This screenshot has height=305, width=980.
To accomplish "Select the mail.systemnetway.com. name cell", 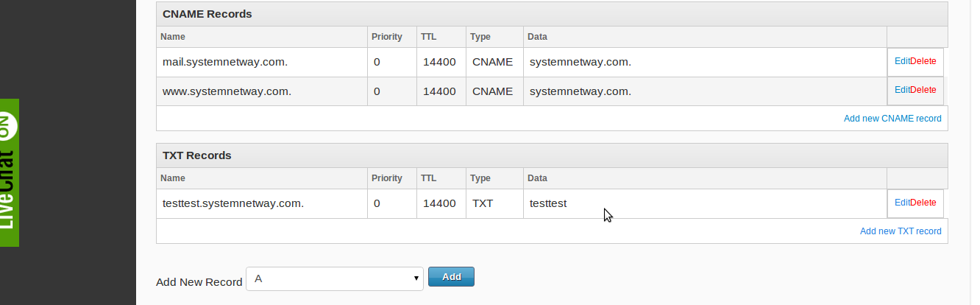I will point(224,63).
